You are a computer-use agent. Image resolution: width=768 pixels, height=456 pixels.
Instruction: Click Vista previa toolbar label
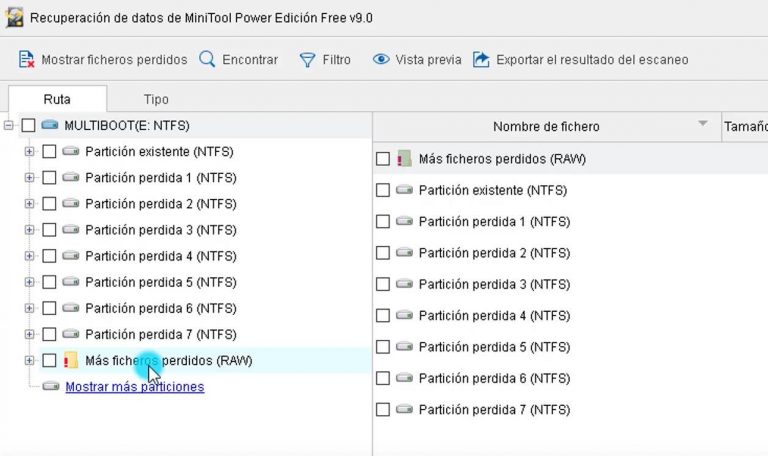tap(429, 60)
